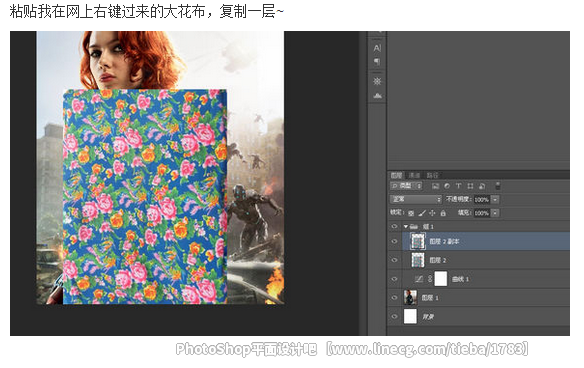584x368 pixels.
Task: Select the 图层 1 photo thumbnail
Action: point(410,298)
